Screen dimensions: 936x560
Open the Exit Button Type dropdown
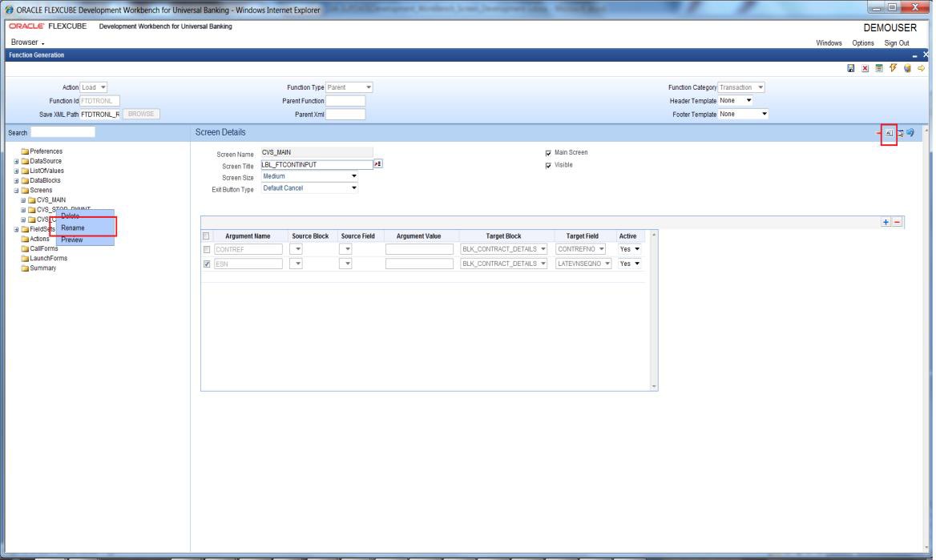tap(309, 188)
